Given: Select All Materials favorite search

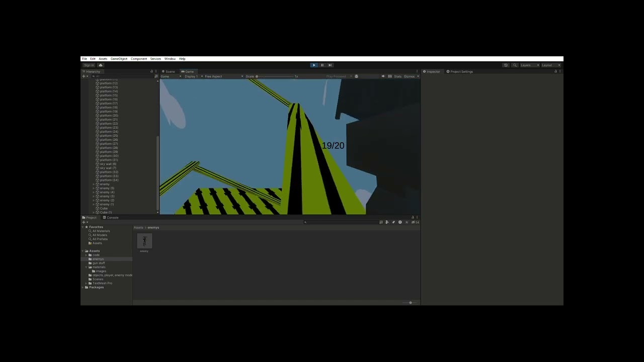Looking at the screenshot, I should [101, 231].
